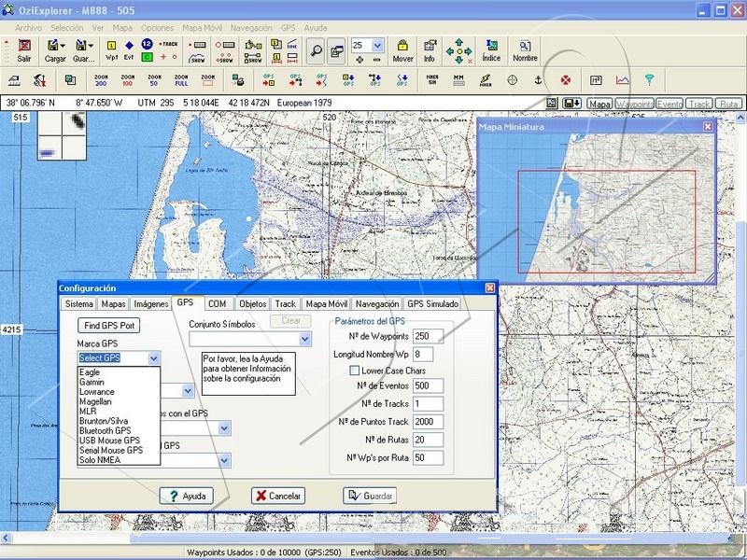The image size is (747, 560).
Task: Click the Zoom 200 button
Action: (101, 80)
